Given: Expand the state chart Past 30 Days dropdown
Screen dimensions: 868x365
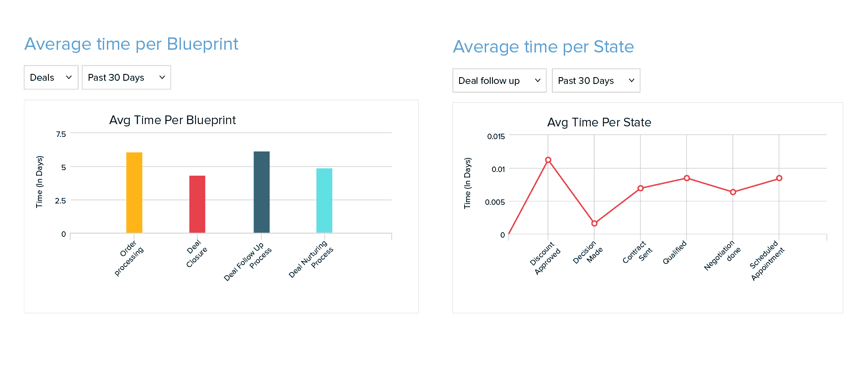Looking at the screenshot, I should pos(596,81).
